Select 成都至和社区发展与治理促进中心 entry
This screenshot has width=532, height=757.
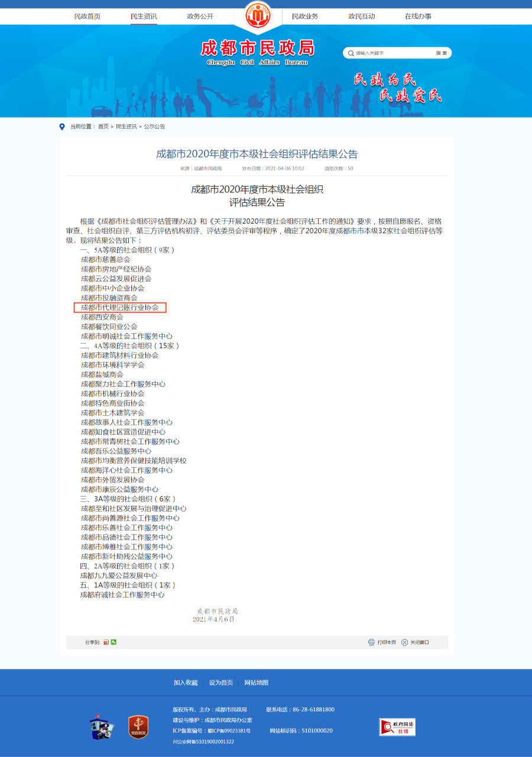click(x=134, y=509)
